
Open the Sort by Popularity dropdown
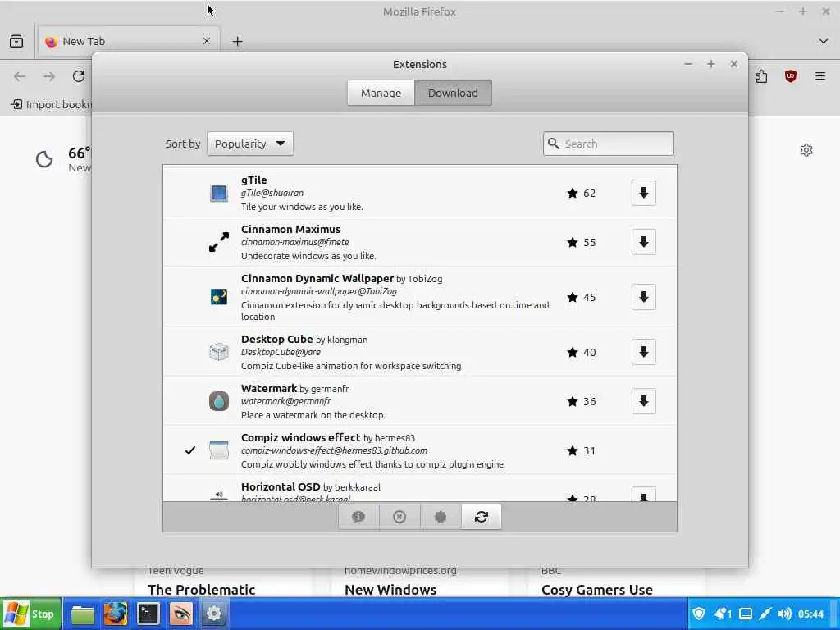pyautogui.click(x=249, y=144)
